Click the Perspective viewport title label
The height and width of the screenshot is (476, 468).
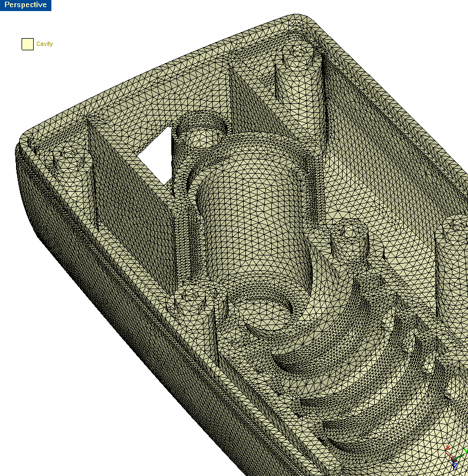(x=25, y=5)
